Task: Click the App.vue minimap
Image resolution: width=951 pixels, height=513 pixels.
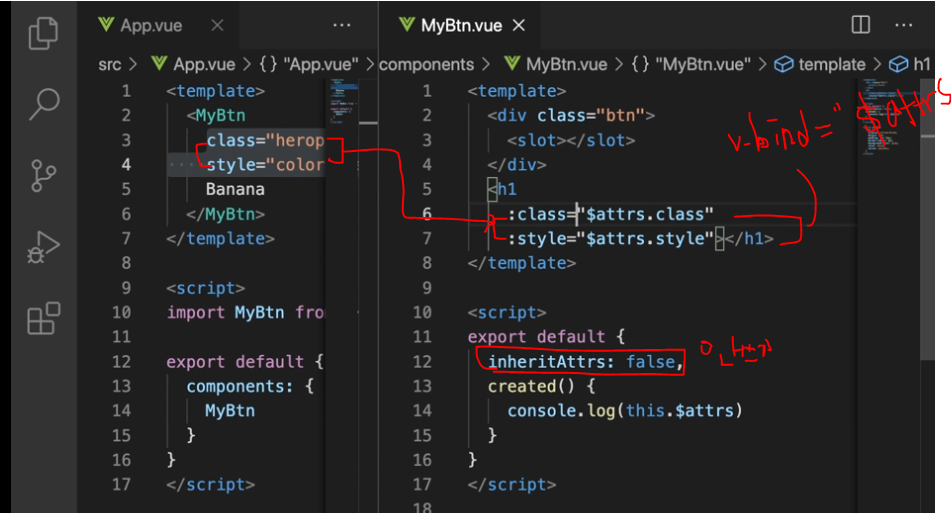Action: (344, 100)
